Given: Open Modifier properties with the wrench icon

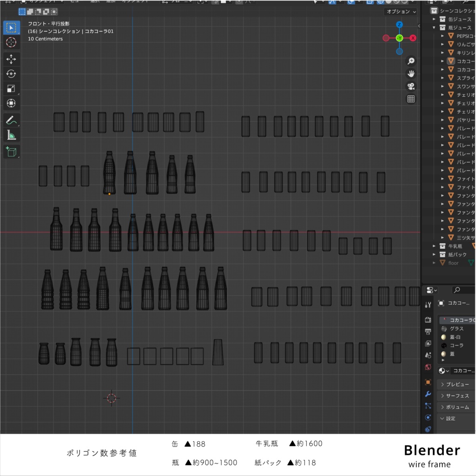Looking at the screenshot, I should 428,393.
